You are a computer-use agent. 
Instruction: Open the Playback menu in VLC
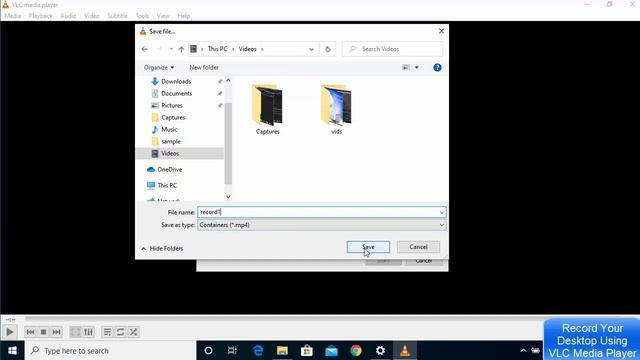coord(40,16)
